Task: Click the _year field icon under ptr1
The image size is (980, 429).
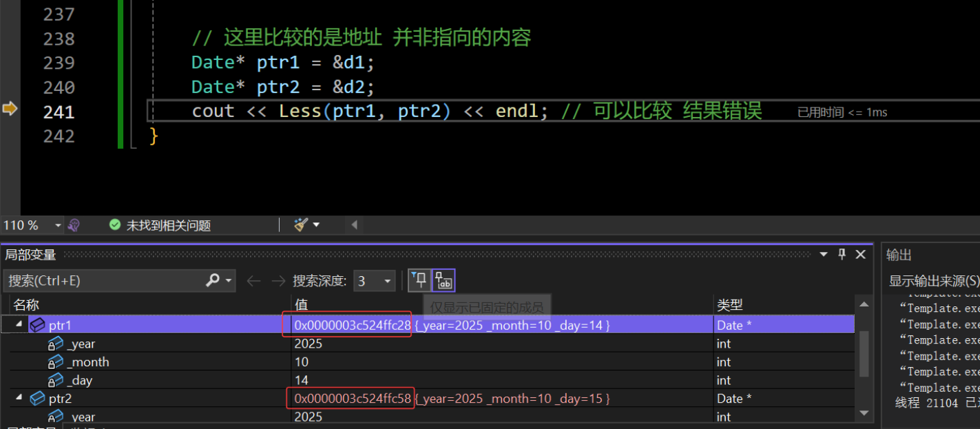Action: (56, 344)
